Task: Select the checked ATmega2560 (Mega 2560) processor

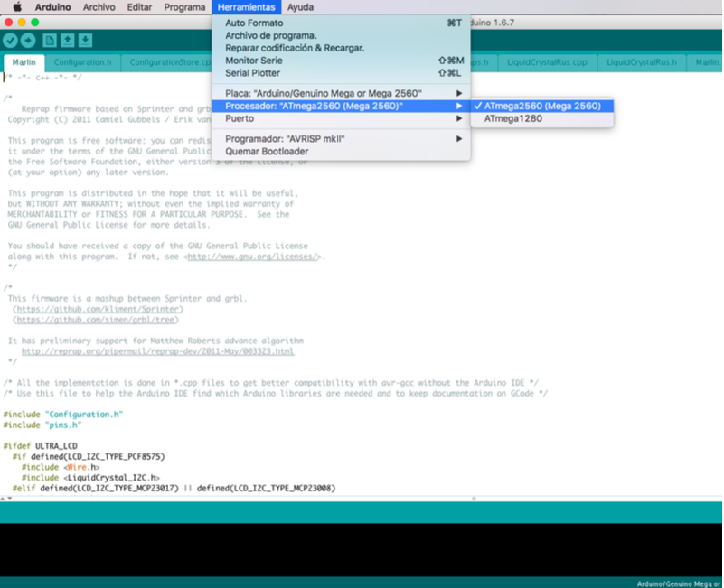Action: 542,107
